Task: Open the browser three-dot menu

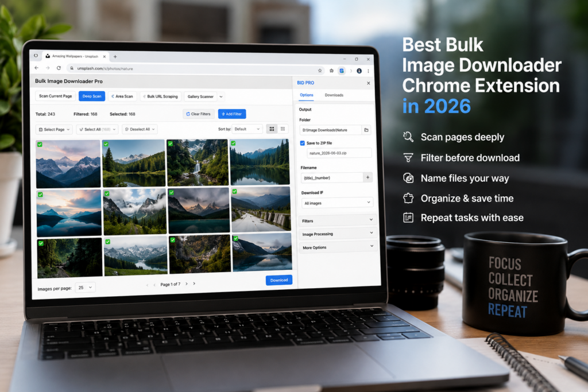Action: click(x=368, y=71)
